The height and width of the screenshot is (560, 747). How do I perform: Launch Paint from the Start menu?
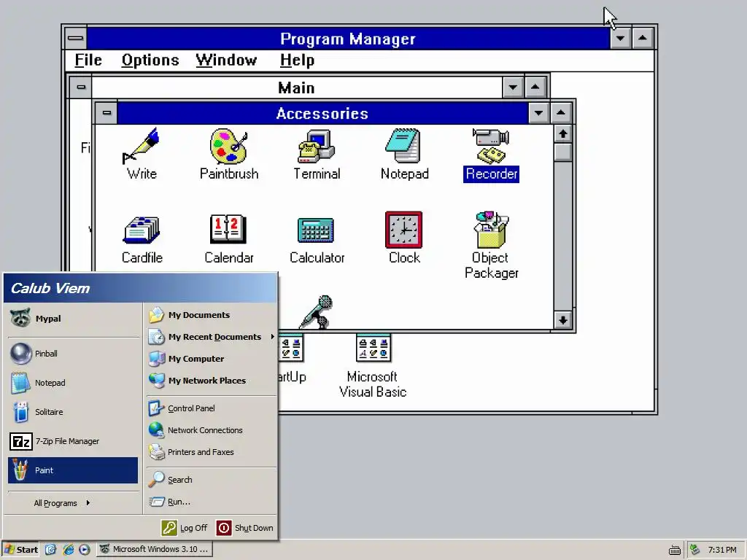coord(73,470)
